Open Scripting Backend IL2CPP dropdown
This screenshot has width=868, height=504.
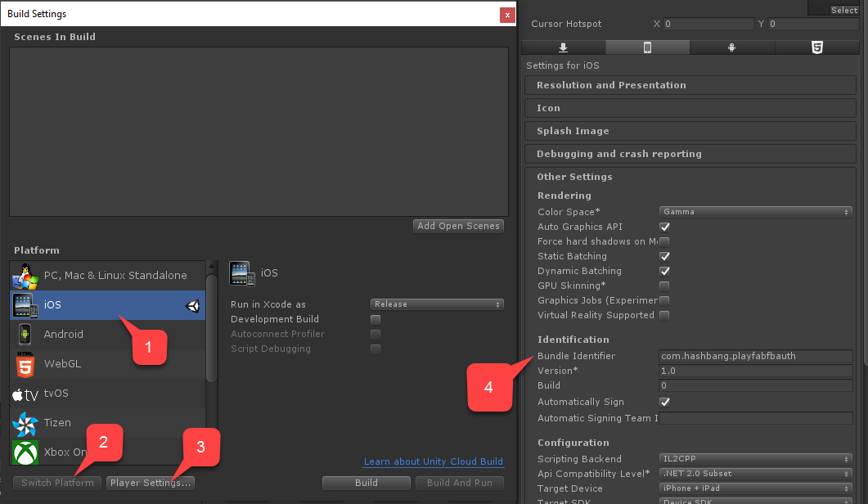756,458
